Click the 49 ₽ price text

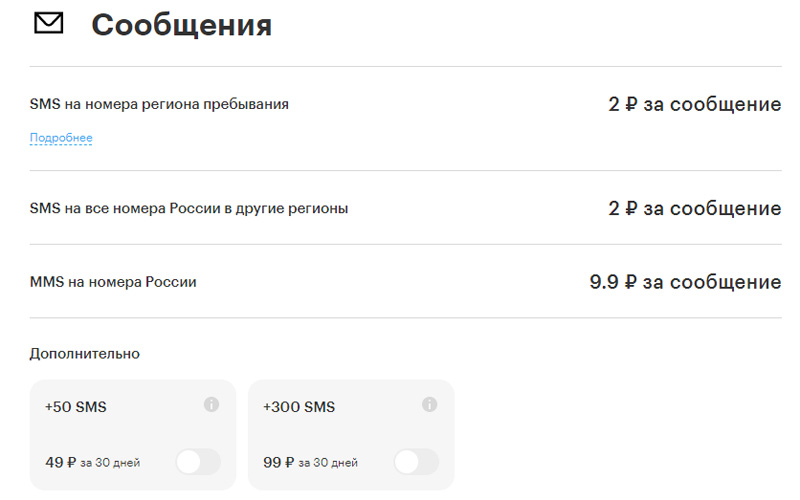[61, 462]
